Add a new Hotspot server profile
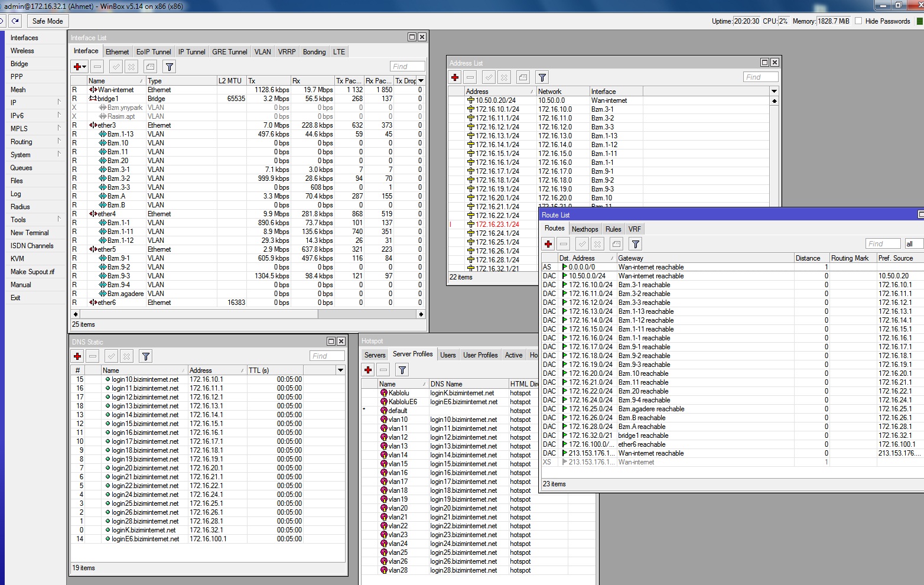The image size is (924, 585). tap(368, 370)
